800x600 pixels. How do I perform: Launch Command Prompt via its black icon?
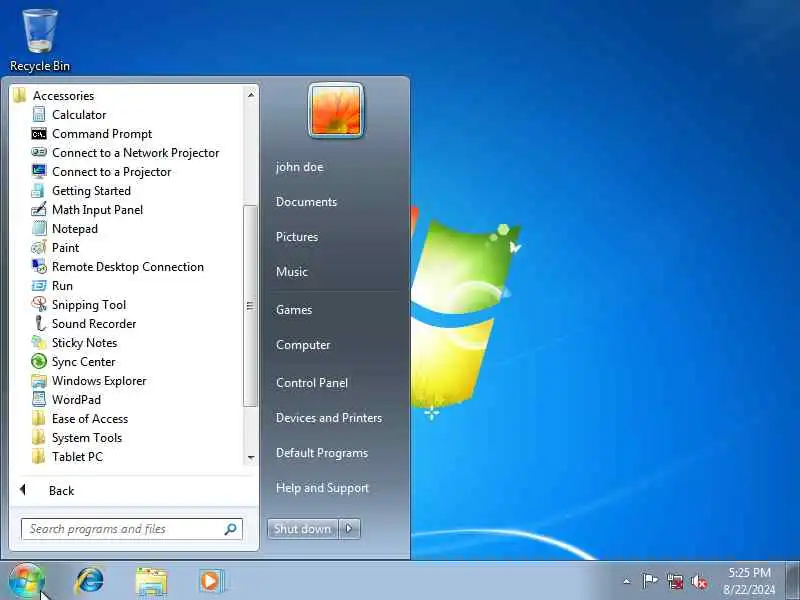tap(39, 134)
